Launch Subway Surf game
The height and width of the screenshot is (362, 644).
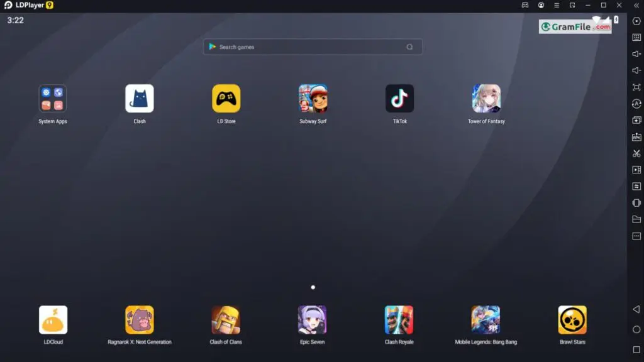point(313,99)
